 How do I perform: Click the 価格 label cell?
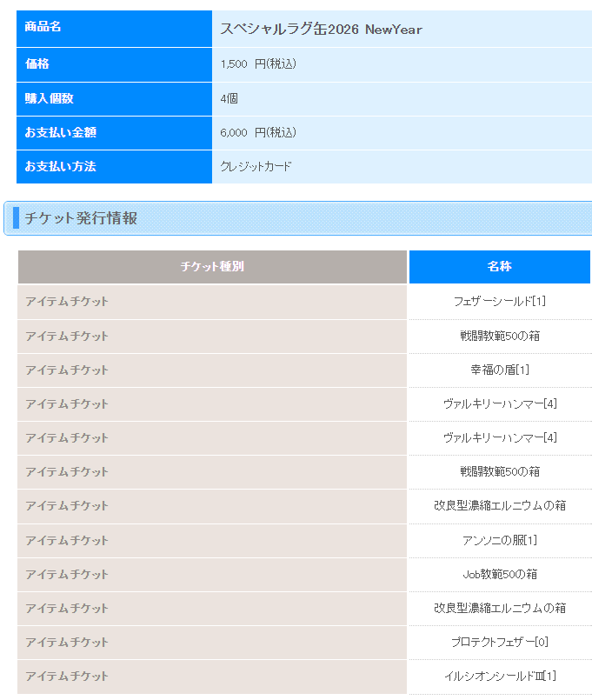coord(37,63)
